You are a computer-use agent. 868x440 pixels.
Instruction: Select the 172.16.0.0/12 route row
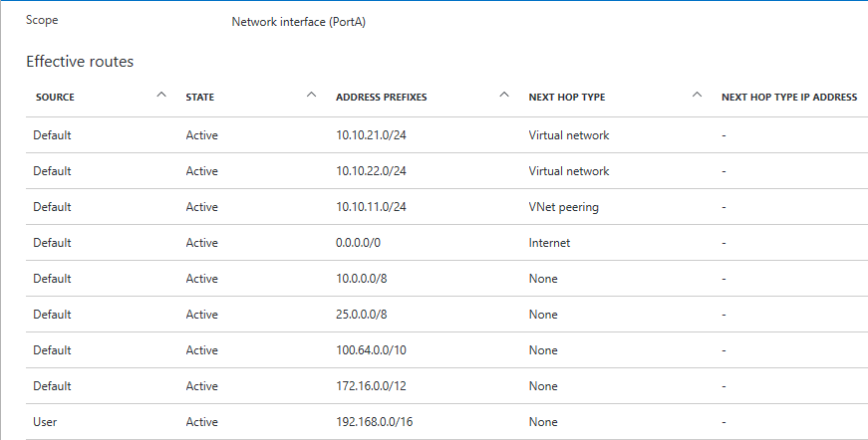[370, 386]
